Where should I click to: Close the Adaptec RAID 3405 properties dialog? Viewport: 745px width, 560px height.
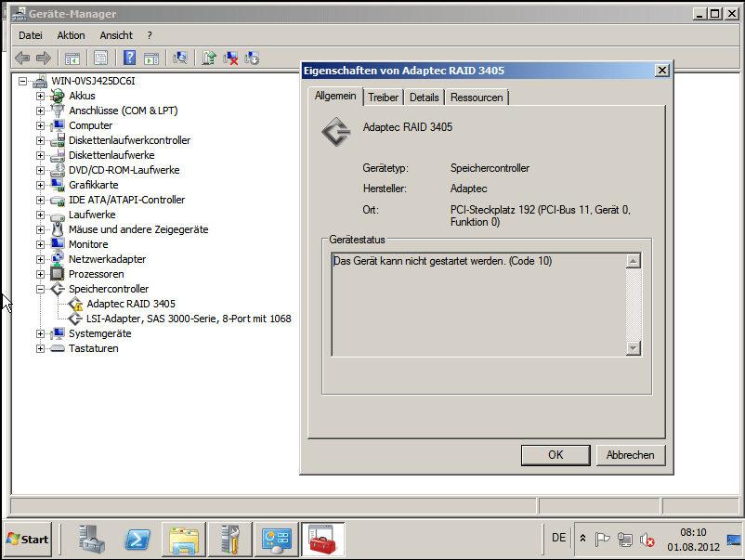pos(661,71)
